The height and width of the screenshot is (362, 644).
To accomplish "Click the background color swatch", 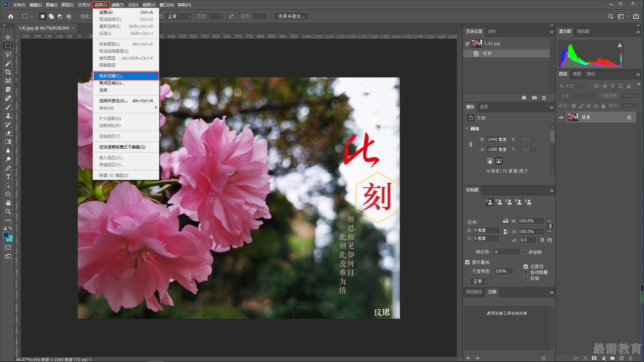I will [x=10, y=239].
